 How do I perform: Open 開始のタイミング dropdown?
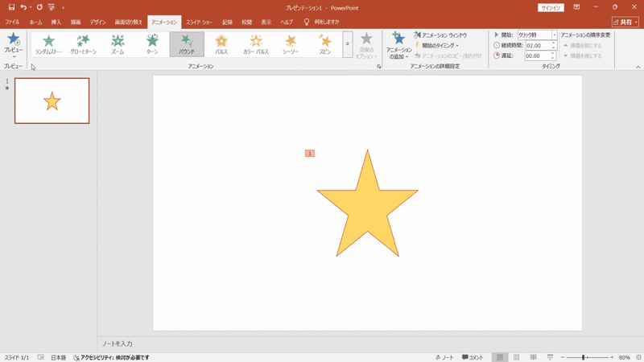point(437,46)
